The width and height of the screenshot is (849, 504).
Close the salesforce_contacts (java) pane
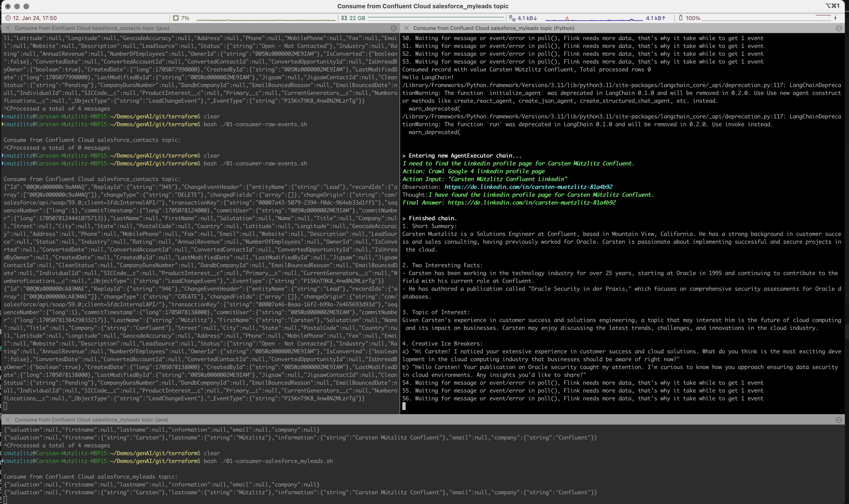8,28
